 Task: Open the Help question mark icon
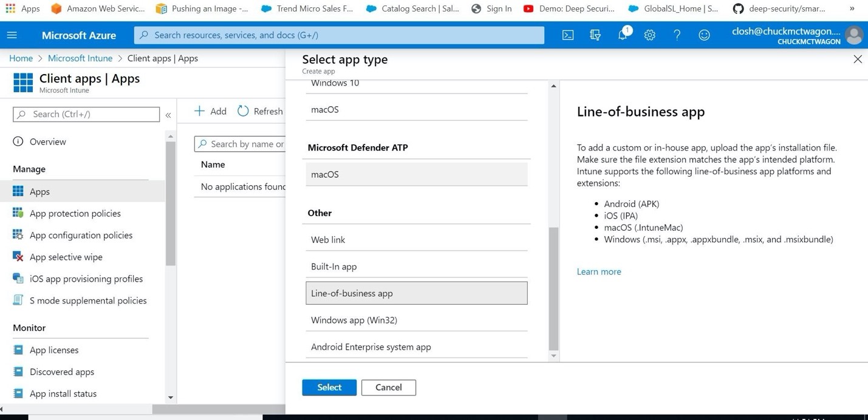tap(677, 35)
